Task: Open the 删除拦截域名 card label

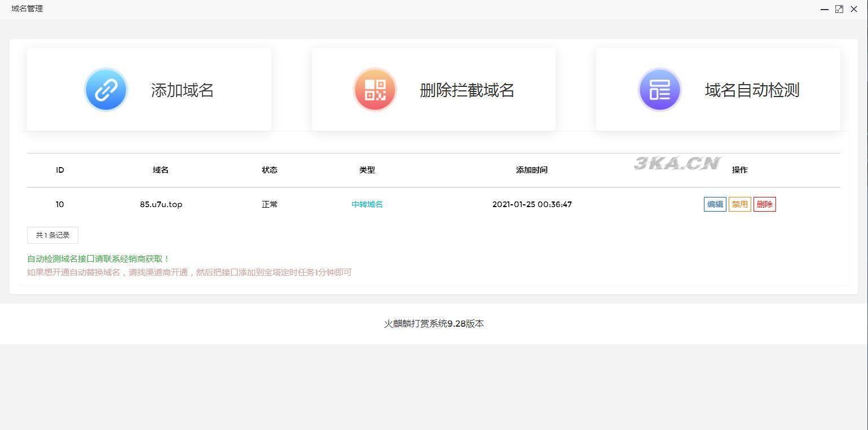Action: pyautogui.click(x=467, y=90)
